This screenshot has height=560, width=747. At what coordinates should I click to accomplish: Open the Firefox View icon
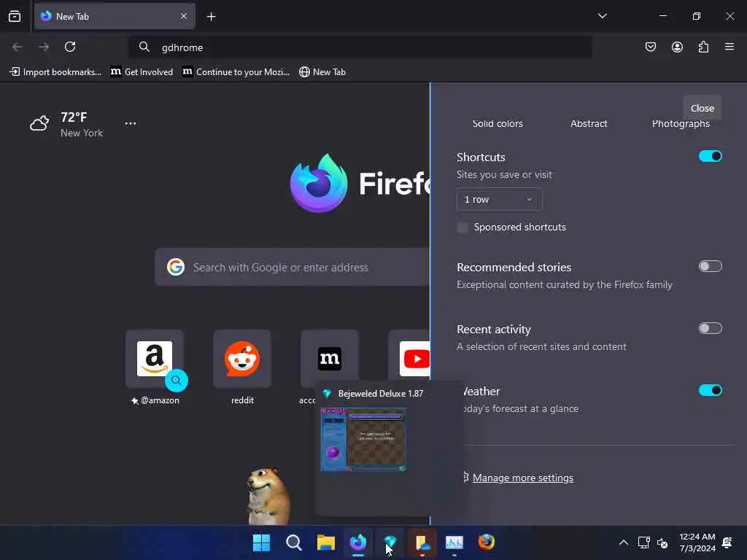pos(15,16)
